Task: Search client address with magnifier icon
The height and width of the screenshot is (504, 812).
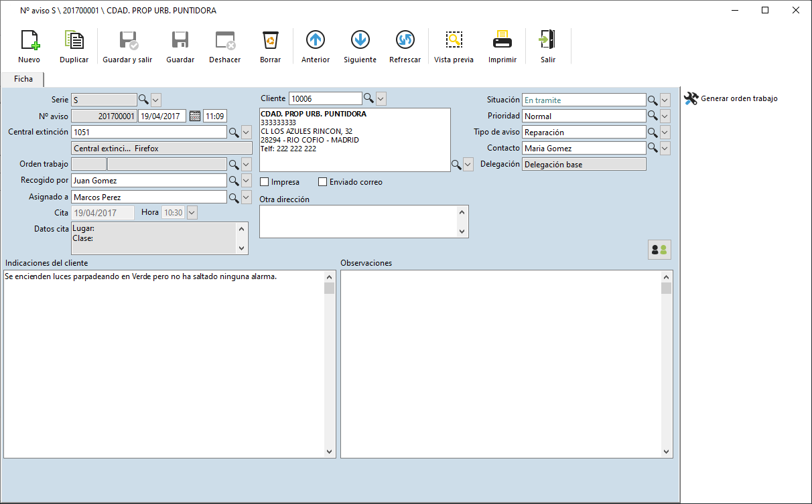Action: (456, 164)
